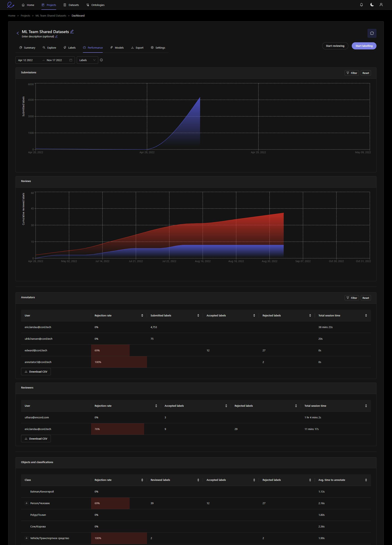
Task: Click Start labelling button
Action: (x=364, y=46)
